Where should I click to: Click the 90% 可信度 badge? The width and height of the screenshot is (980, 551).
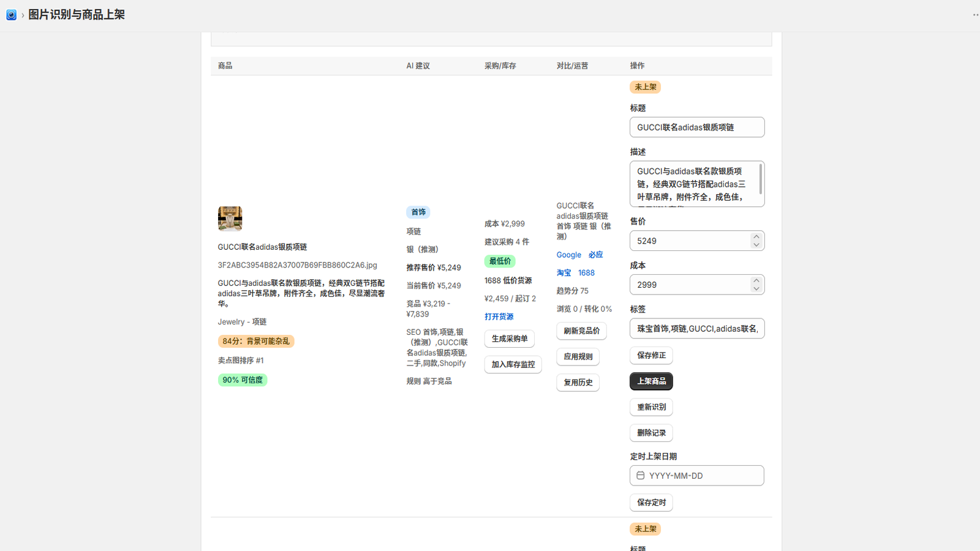click(243, 380)
